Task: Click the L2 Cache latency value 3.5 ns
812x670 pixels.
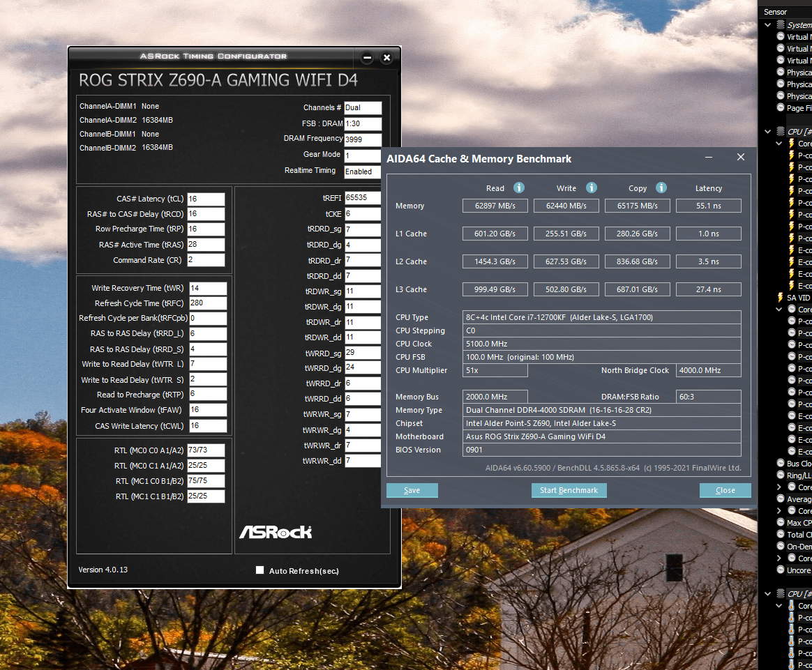Action: click(x=709, y=261)
